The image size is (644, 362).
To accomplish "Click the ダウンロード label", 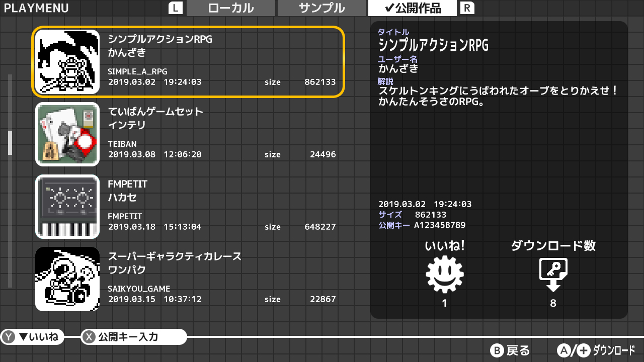I will [614, 350].
